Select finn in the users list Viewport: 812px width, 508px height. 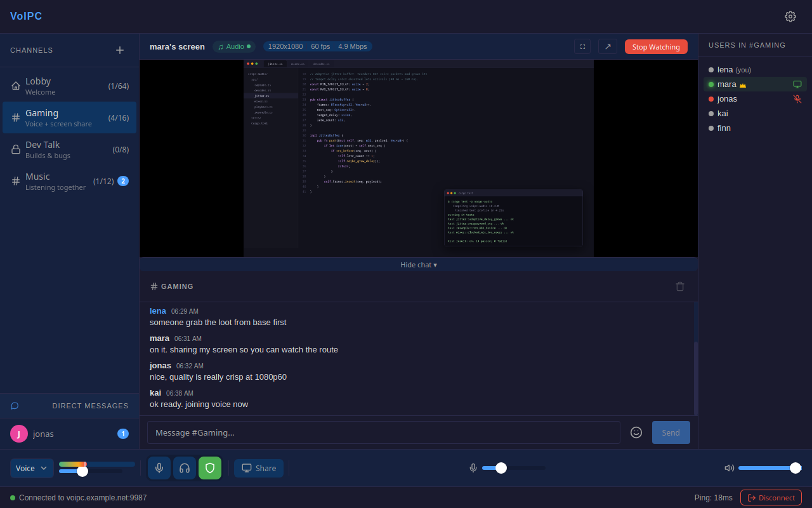coord(755,128)
